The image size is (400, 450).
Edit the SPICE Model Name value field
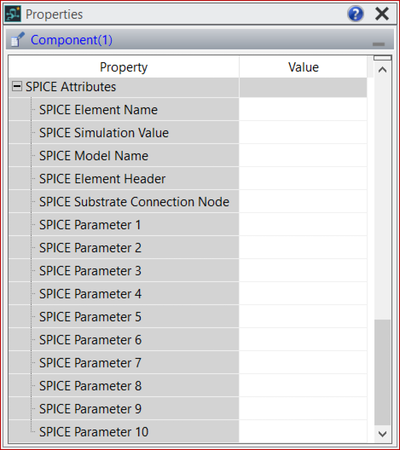point(303,155)
